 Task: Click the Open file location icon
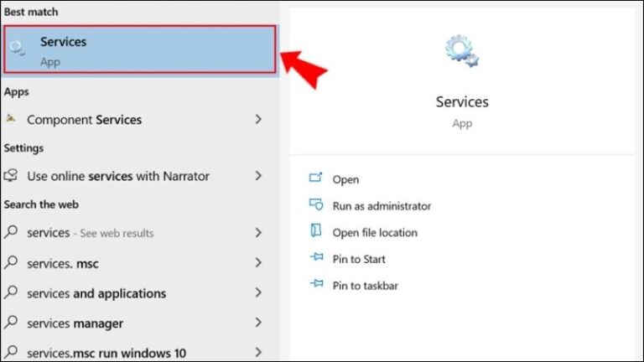[316, 232]
